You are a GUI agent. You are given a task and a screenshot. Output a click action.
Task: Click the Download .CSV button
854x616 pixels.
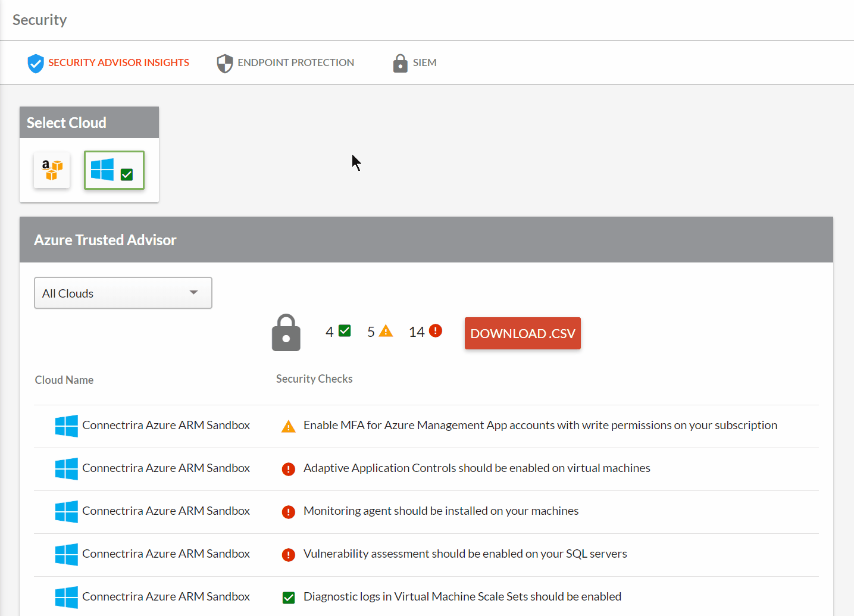tap(523, 333)
